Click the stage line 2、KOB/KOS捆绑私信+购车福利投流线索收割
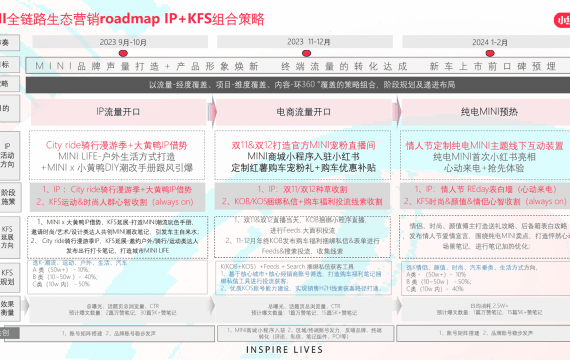The height and width of the screenshot is (360, 570). [302, 202]
